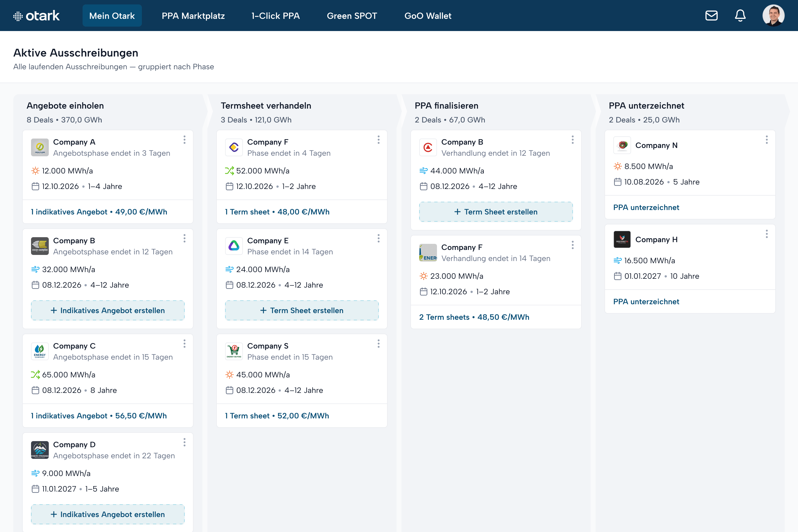Open the notifications bell
This screenshot has height=532, width=798.
[740, 16]
